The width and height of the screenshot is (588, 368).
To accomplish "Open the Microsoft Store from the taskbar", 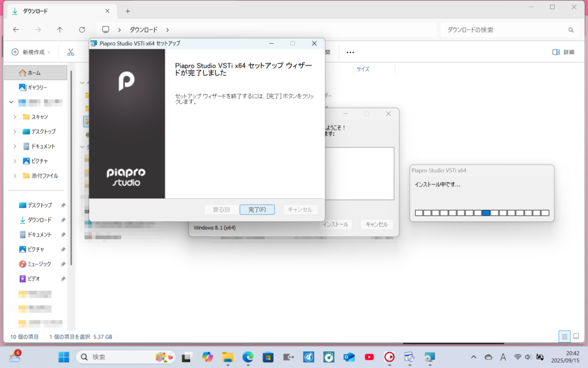I will pos(268,357).
